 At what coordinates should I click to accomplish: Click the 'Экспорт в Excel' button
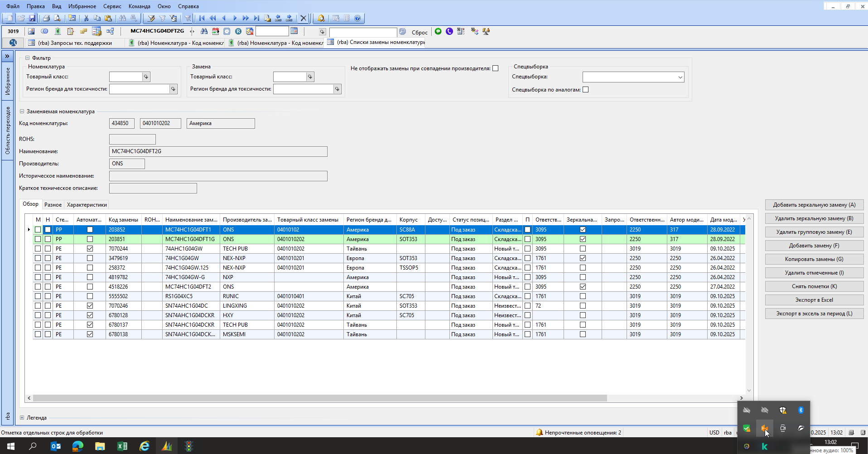(x=814, y=300)
